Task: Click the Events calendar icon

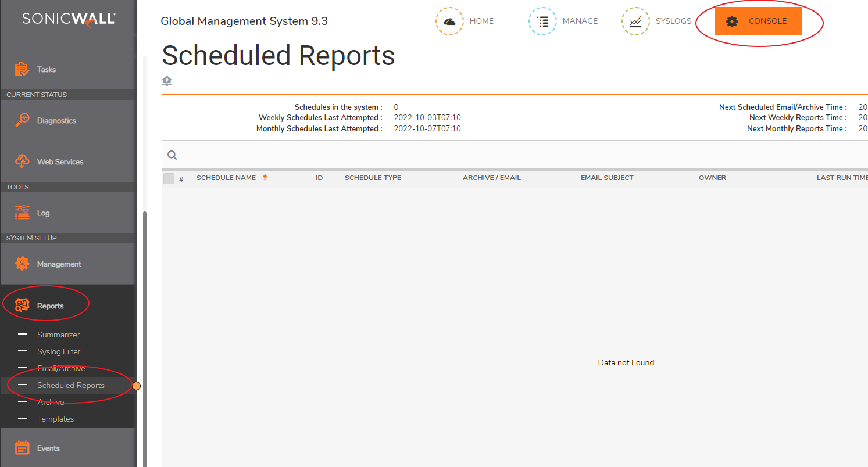Action: pos(22,448)
